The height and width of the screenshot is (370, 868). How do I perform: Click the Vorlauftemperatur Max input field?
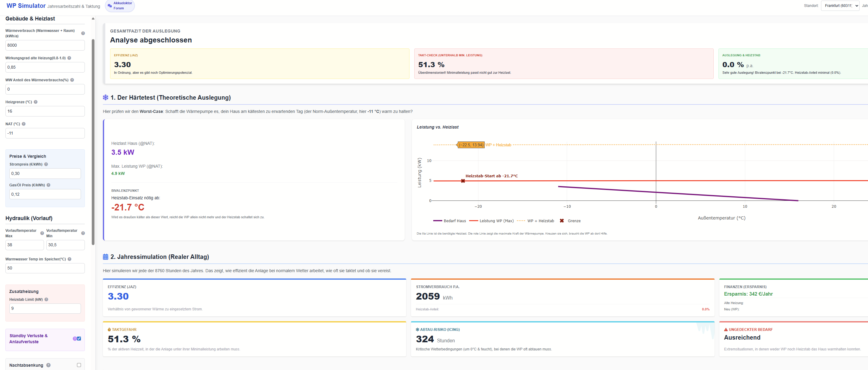pyautogui.click(x=24, y=245)
